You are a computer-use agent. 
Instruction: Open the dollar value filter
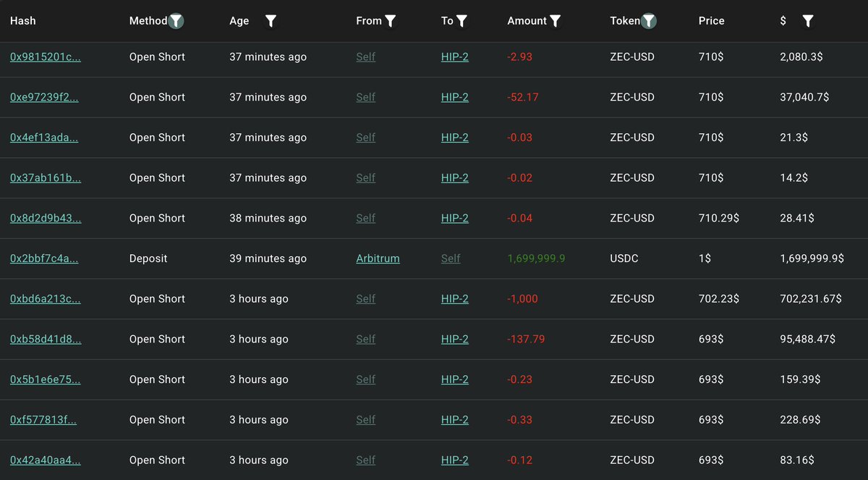point(808,21)
